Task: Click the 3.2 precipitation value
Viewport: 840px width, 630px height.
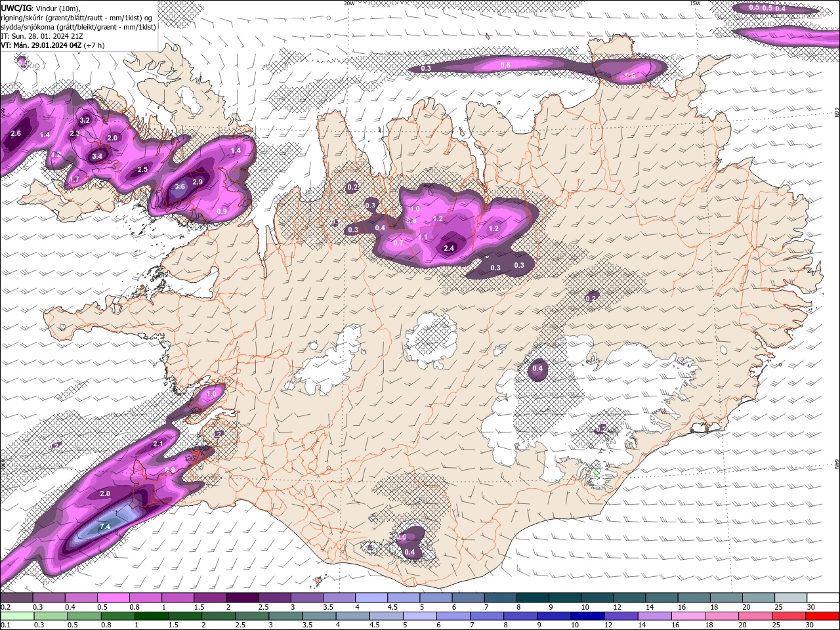Action: (x=85, y=121)
